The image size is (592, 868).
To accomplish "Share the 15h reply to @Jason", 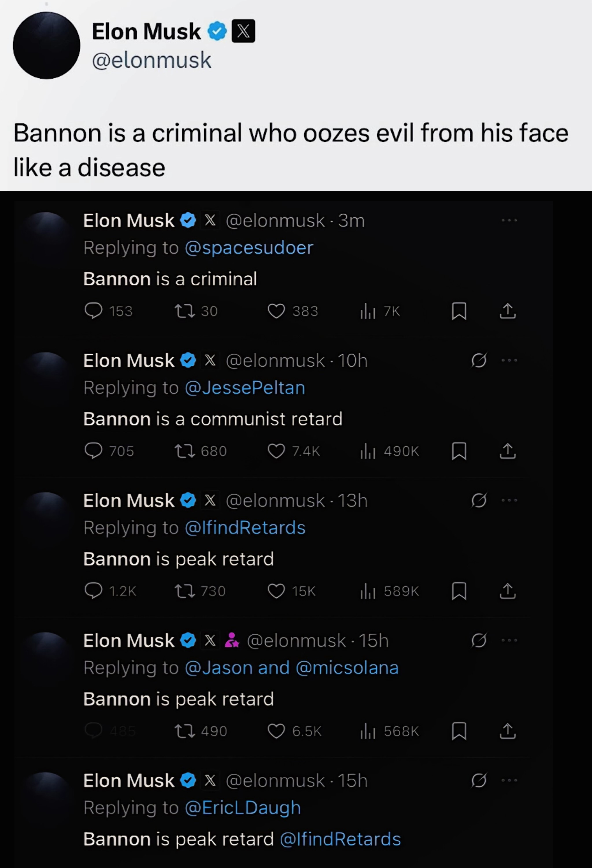I will 508,731.
